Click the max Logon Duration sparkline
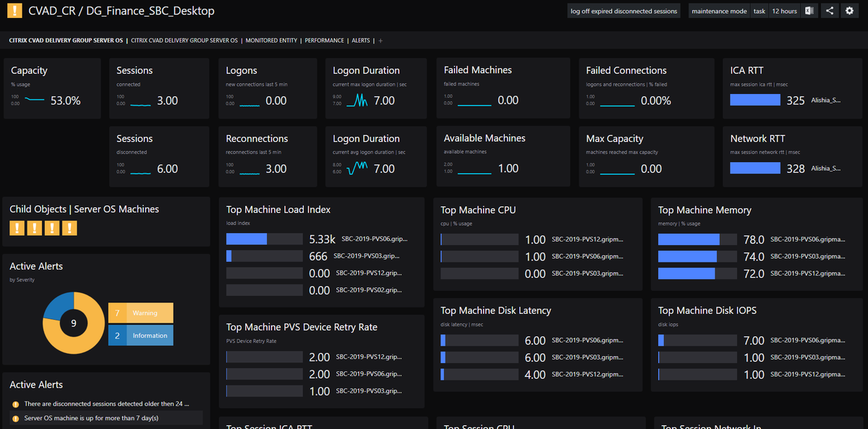Viewport: 868px width, 429px height. pos(357,101)
